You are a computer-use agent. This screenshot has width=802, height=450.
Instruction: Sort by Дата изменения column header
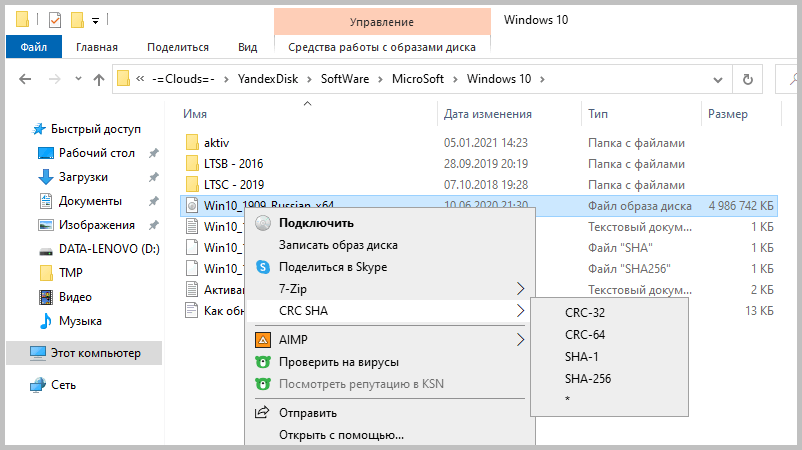point(487,114)
